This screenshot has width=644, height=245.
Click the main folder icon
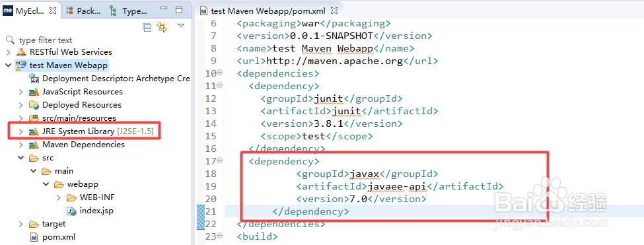pyautogui.click(x=46, y=171)
